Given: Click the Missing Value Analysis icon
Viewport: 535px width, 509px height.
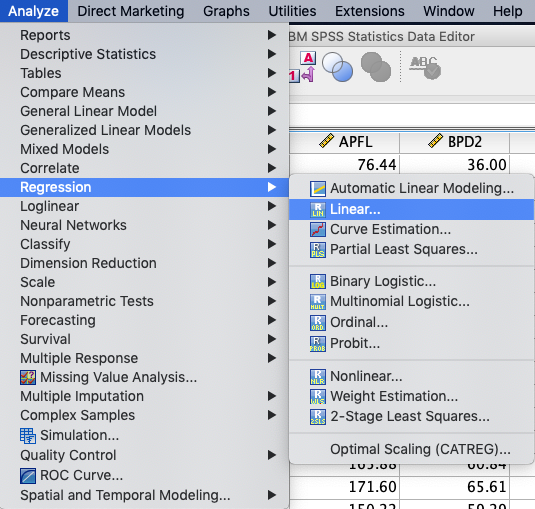Looking at the screenshot, I should (x=28, y=378).
